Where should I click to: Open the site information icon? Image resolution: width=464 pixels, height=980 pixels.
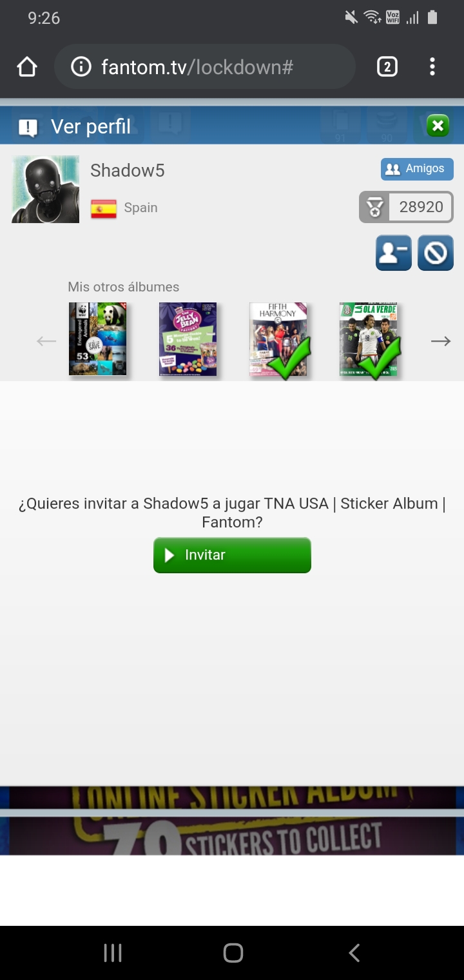point(81,66)
